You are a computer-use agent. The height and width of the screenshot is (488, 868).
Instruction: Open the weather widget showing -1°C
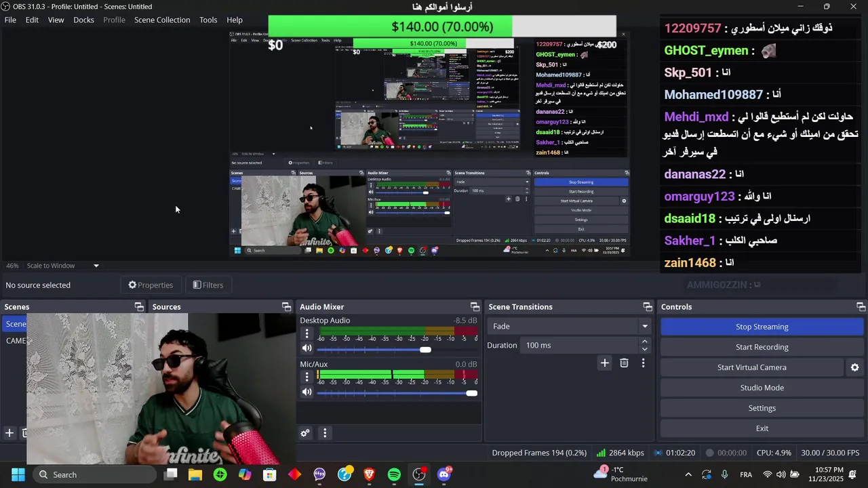pos(620,474)
